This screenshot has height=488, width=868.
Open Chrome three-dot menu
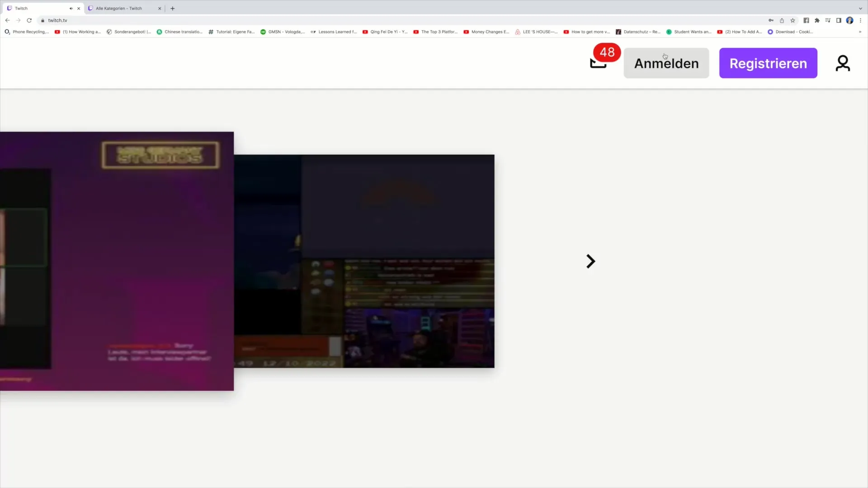coord(861,20)
